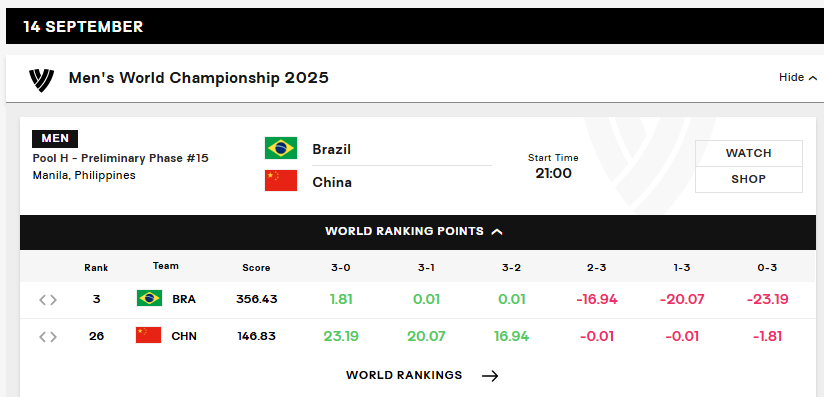Open the SHOP button

748,179
